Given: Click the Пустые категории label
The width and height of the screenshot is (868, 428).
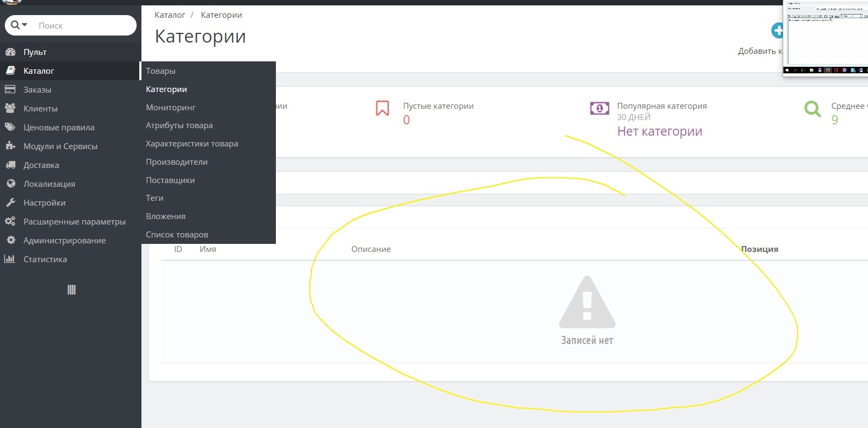Looking at the screenshot, I should (x=438, y=106).
